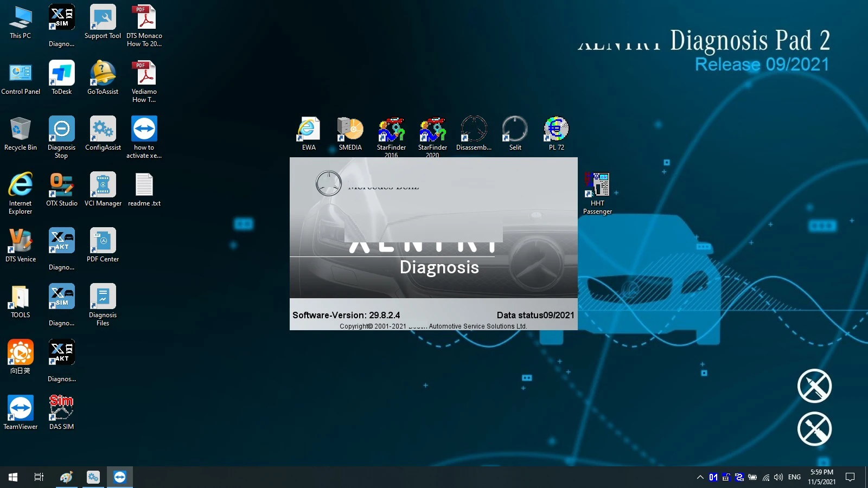868x488 pixels.
Task: Open the TOOLS folder shortcut
Action: coord(21,302)
